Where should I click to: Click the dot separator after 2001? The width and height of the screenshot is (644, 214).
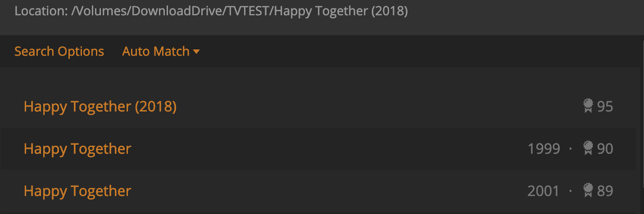point(570,191)
